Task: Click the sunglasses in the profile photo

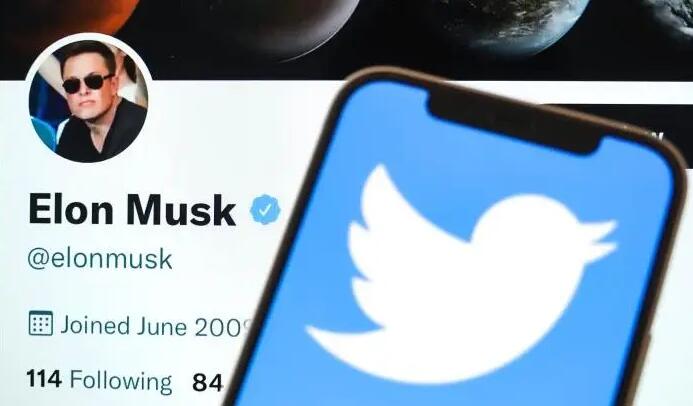Action: tap(87, 83)
